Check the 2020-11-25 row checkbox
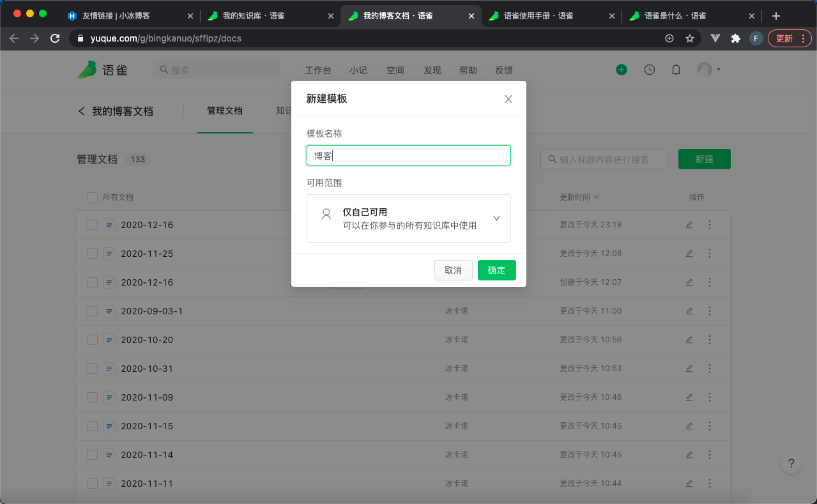This screenshot has height=504, width=817. point(93,254)
